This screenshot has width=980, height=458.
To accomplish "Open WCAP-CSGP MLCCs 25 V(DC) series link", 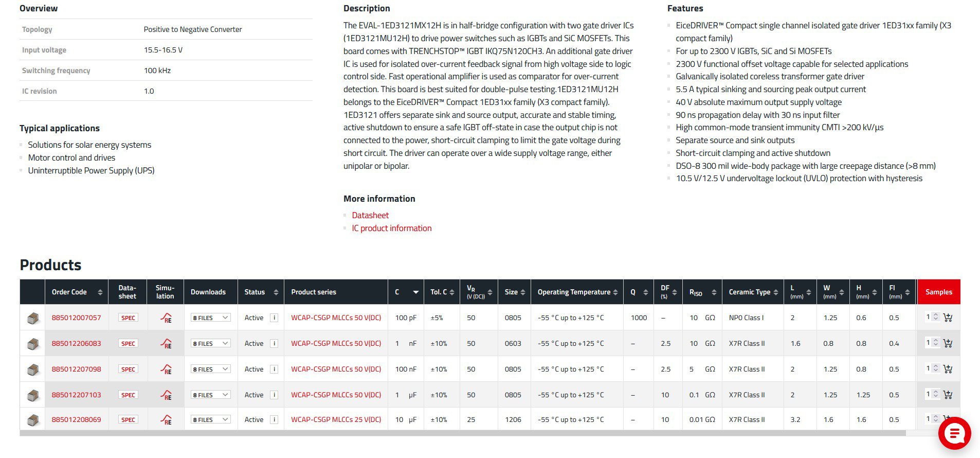I will pyautogui.click(x=336, y=419).
